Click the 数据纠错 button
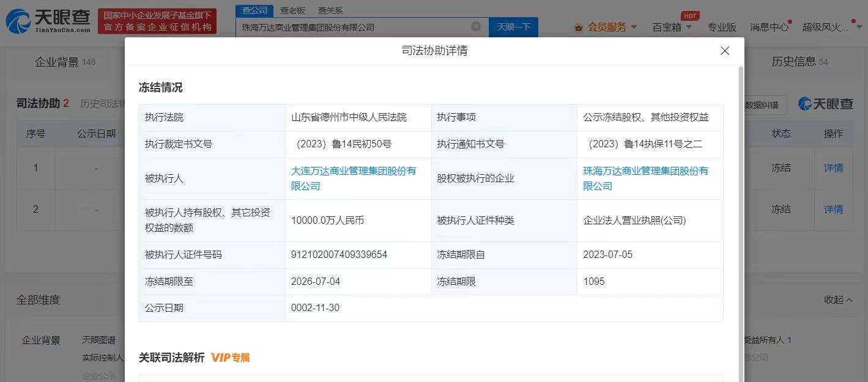This screenshot has height=382, width=868. [x=762, y=105]
